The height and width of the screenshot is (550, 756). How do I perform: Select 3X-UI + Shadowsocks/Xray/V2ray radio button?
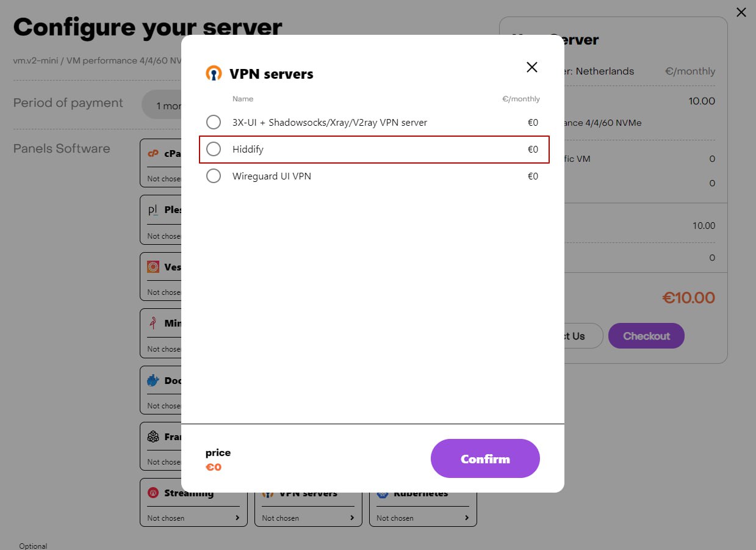(214, 123)
